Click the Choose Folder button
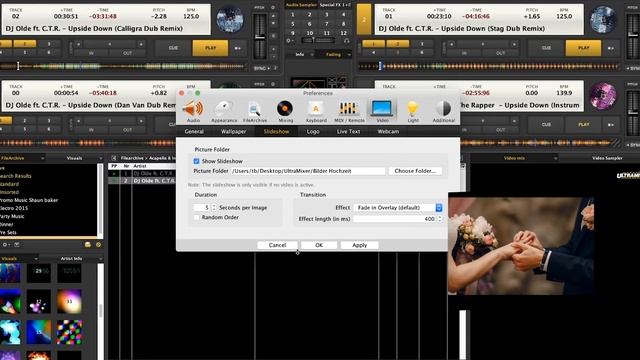The height and width of the screenshot is (360, 640). pyautogui.click(x=415, y=171)
